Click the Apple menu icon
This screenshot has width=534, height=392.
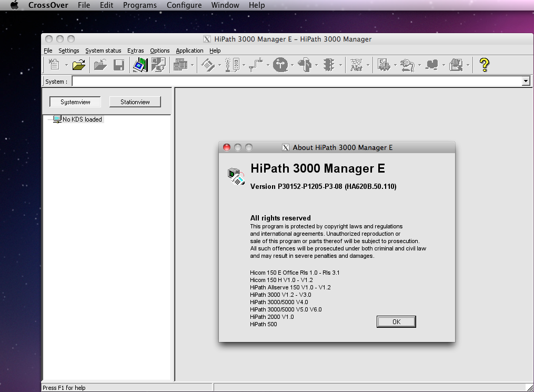pos(14,5)
